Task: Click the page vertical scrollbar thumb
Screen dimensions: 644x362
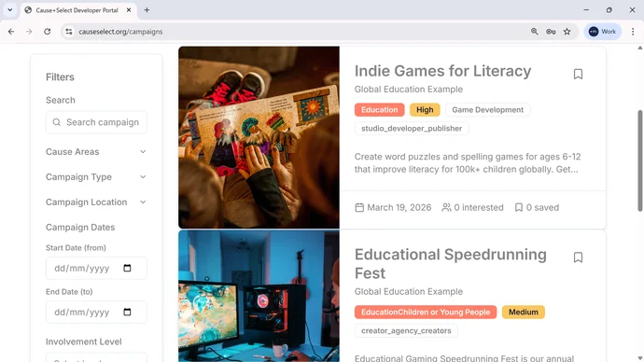Action: coord(640,160)
